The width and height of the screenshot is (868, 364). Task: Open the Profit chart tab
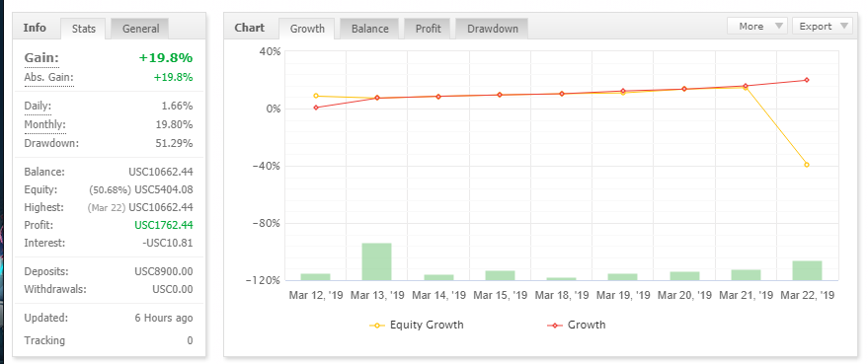(428, 29)
